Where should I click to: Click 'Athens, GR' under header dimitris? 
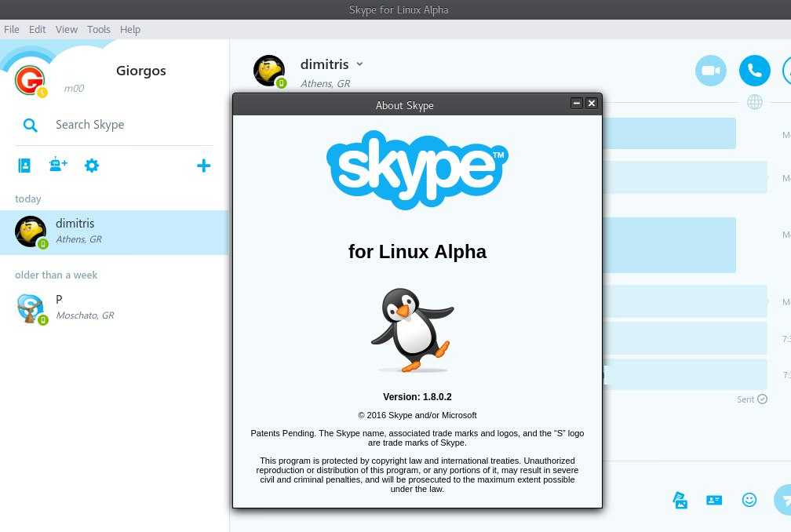(326, 84)
